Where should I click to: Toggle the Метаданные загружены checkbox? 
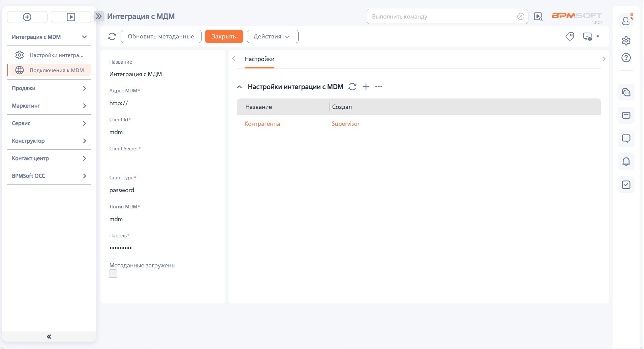[x=113, y=274]
